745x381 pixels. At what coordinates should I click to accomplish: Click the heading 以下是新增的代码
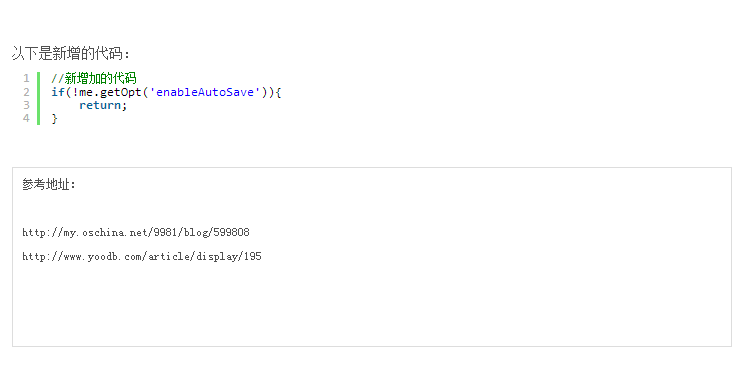click(x=70, y=53)
